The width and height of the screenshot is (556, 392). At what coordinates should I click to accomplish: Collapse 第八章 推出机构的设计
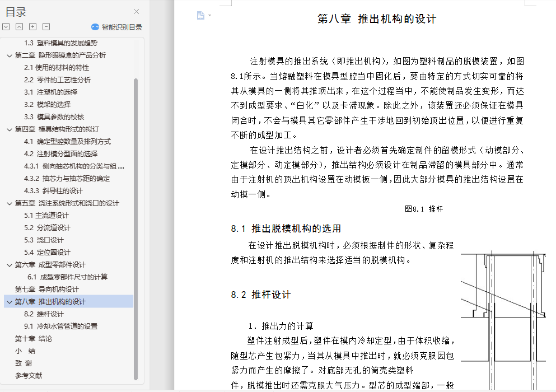point(10,302)
